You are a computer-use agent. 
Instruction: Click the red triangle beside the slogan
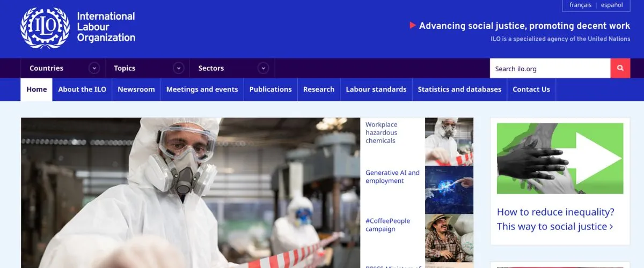click(413, 25)
